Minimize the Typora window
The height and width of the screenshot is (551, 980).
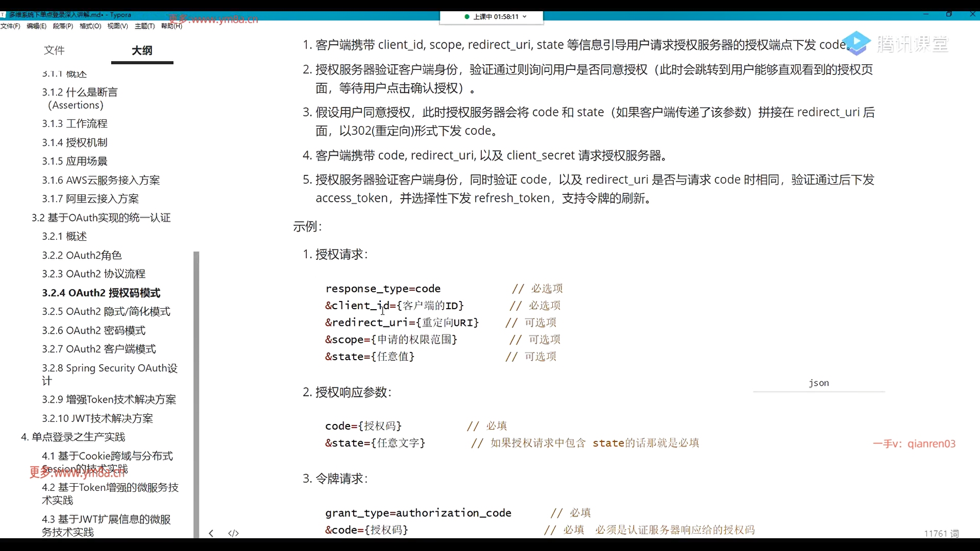925,14
